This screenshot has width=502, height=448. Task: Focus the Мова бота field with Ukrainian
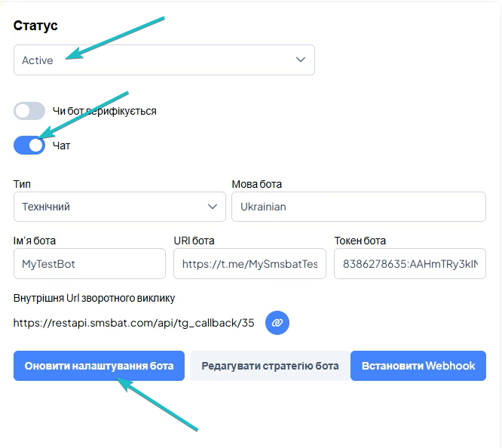pyautogui.click(x=358, y=206)
